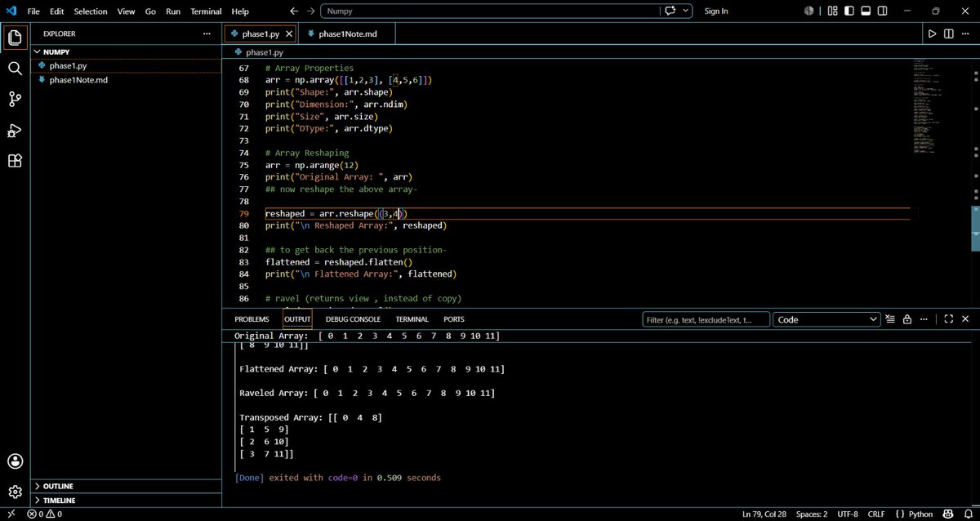Open the Manage settings gear
980x521 pixels.
coord(15,492)
